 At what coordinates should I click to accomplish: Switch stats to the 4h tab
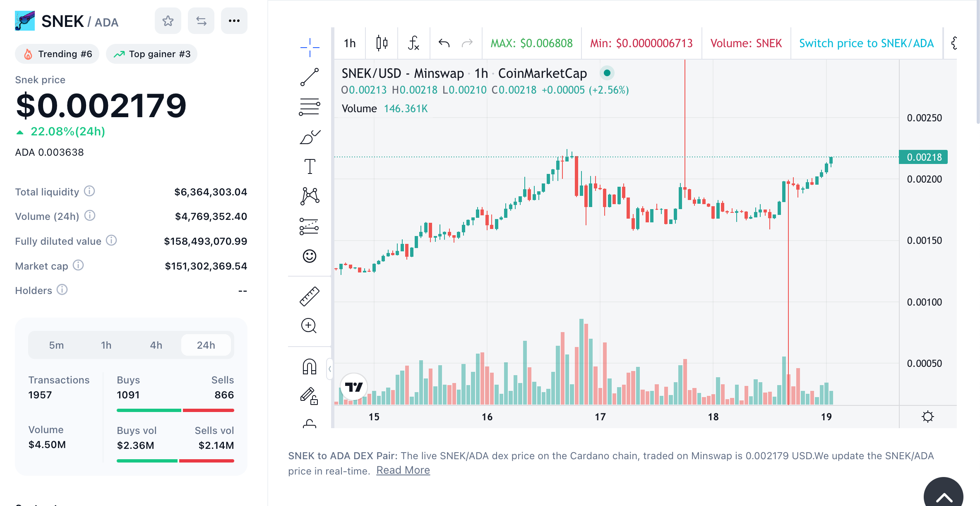(156, 345)
